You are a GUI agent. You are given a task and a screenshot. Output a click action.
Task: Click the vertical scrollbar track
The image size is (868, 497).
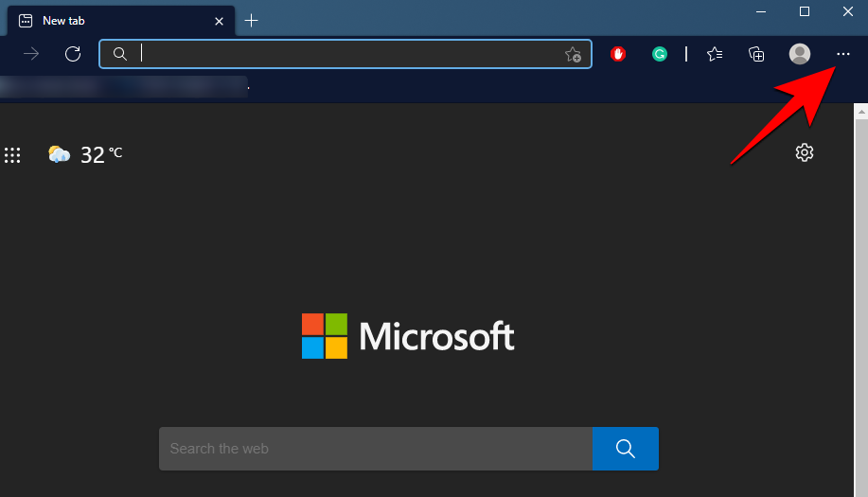[861, 308]
